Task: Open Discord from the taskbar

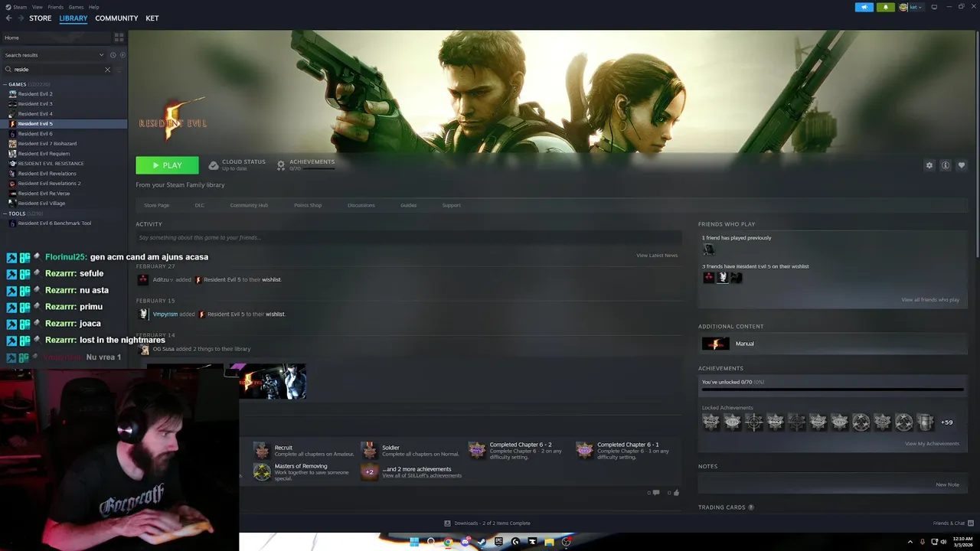Action: pyautogui.click(x=465, y=542)
